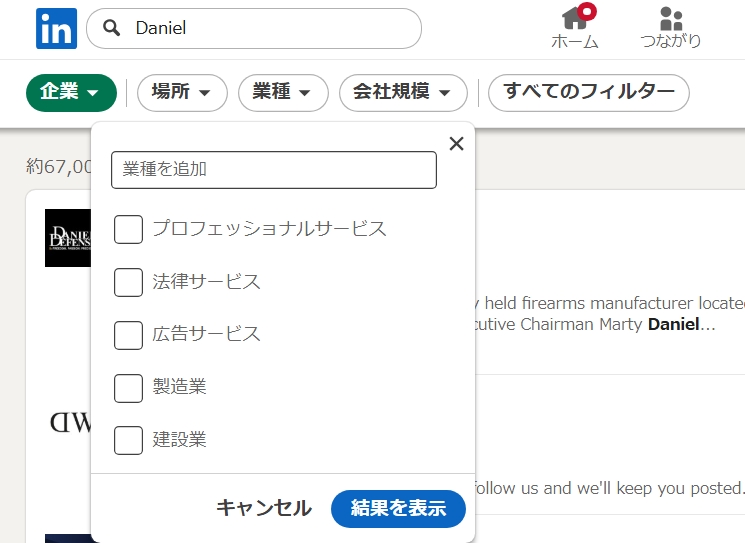Image resolution: width=745 pixels, height=543 pixels.
Task: Open the Daniel Defense company logo
Action: point(68,238)
